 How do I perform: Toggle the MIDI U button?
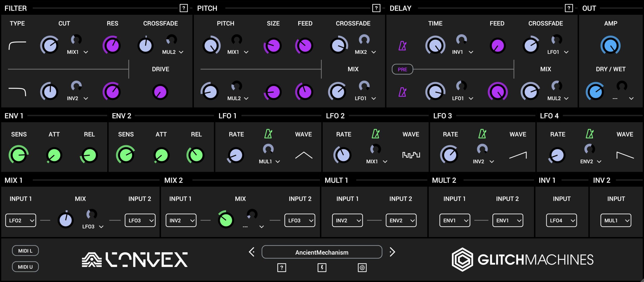pyautogui.click(x=25, y=267)
